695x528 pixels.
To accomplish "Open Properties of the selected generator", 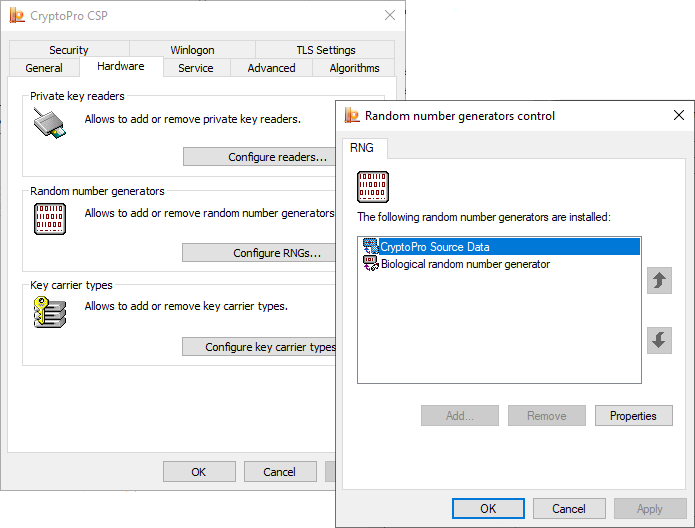I will 633,416.
